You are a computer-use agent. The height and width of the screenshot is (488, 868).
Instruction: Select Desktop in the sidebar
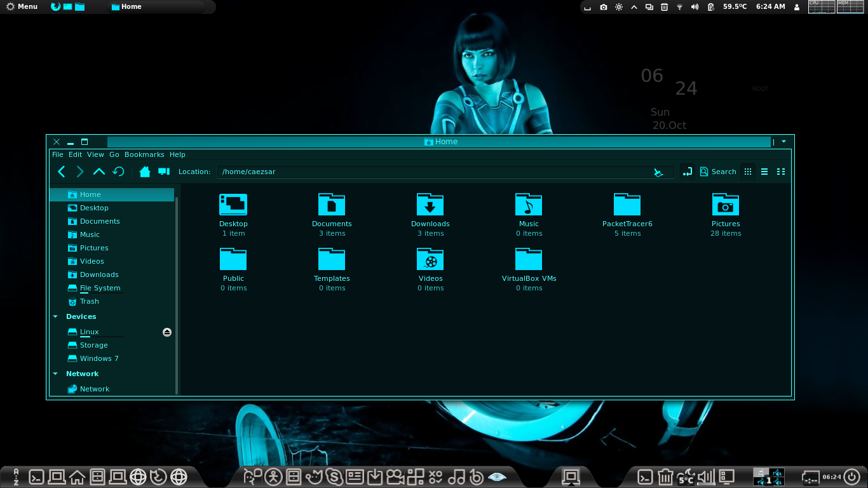112,208
